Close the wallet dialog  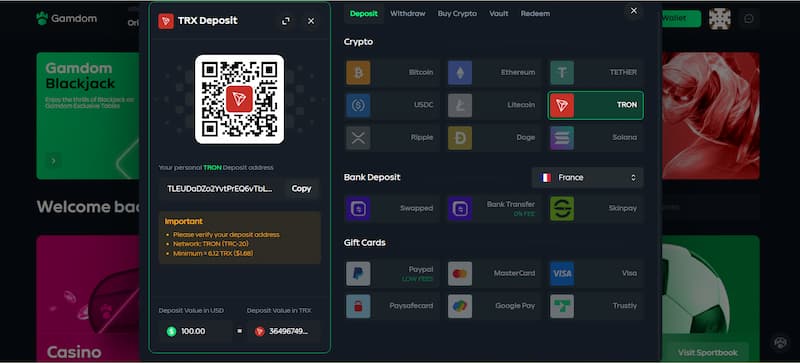pos(634,11)
